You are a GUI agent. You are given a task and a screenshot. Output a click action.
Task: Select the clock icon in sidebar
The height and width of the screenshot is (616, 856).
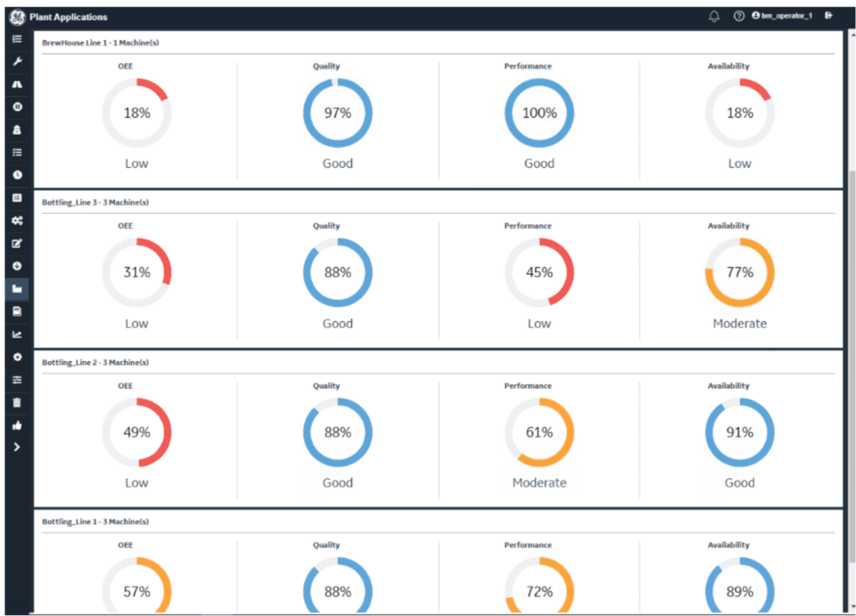tap(18, 176)
